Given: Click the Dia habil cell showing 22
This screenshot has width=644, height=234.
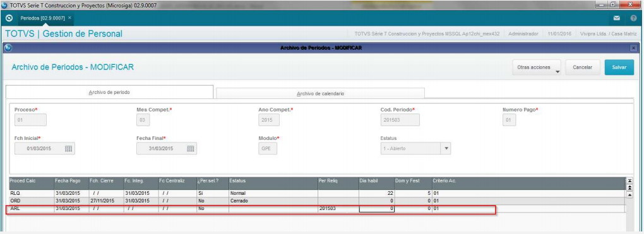Looking at the screenshot, I should 377,193.
